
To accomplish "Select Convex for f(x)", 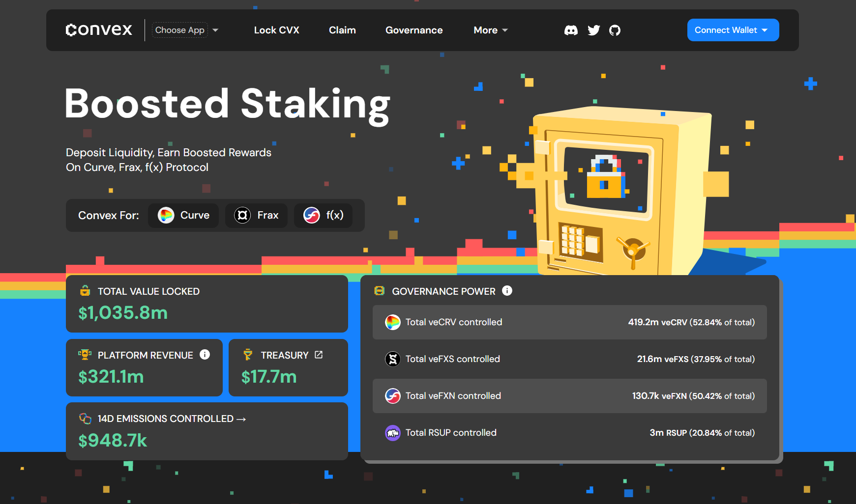I will pyautogui.click(x=323, y=215).
